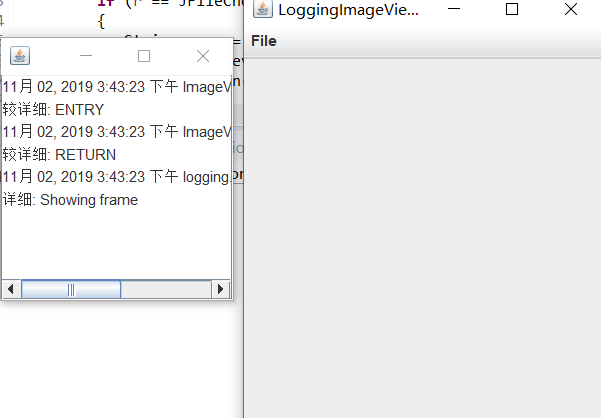Minimize the LoggingImageViewer window
601x418 pixels.
pyautogui.click(x=454, y=9)
